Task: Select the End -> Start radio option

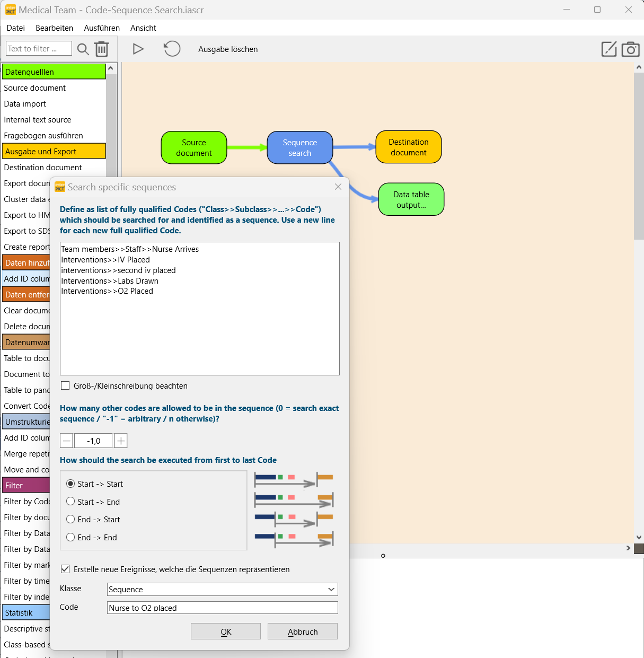Action: click(70, 519)
